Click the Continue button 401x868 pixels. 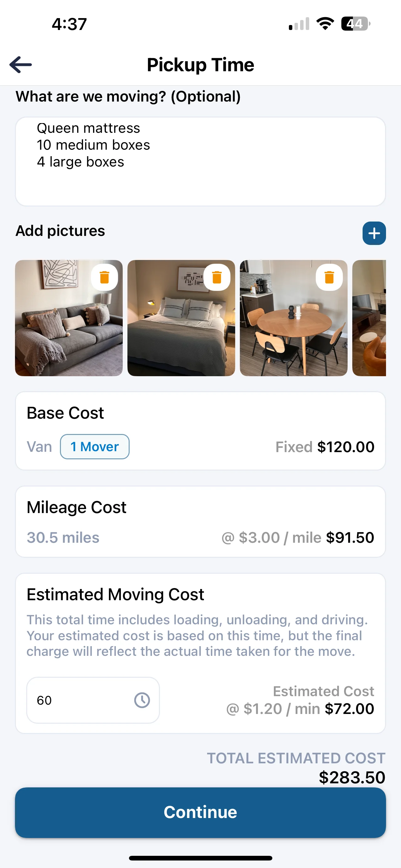coord(200,812)
